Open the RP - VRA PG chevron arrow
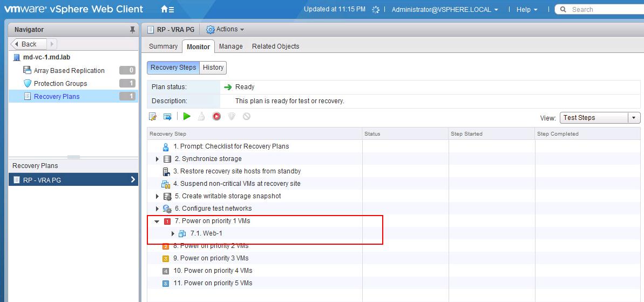 (x=133, y=179)
